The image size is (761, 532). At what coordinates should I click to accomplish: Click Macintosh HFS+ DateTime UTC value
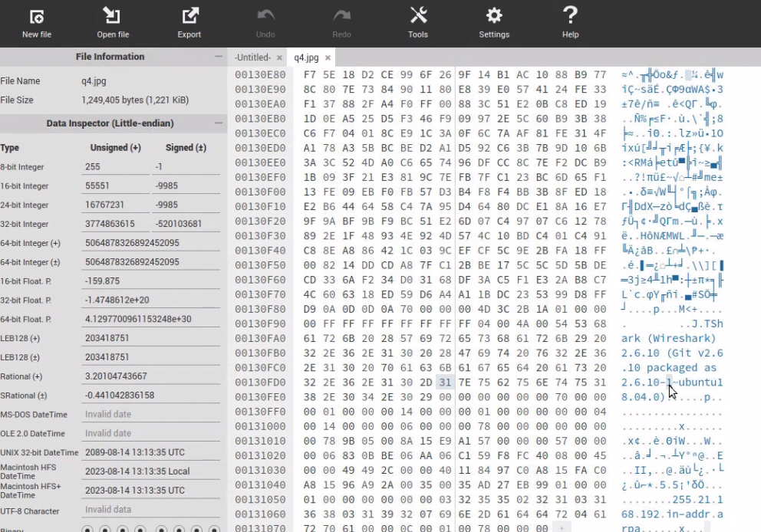point(150,491)
